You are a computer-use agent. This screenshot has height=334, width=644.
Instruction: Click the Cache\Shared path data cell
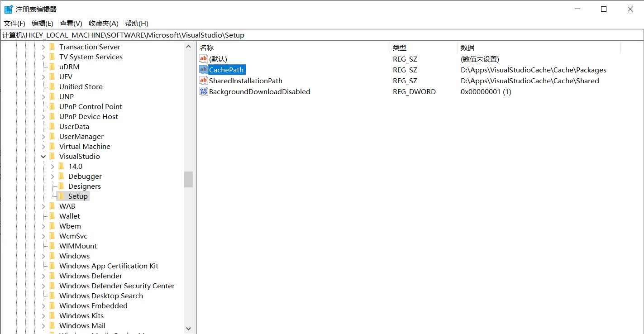click(x=530, y=81)
